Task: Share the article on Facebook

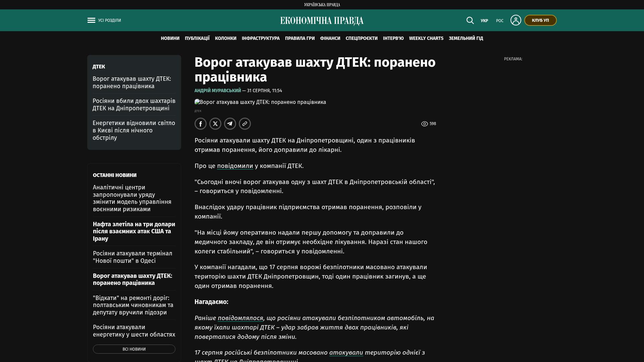Action: pyautogui.click(x=201, y=124)
